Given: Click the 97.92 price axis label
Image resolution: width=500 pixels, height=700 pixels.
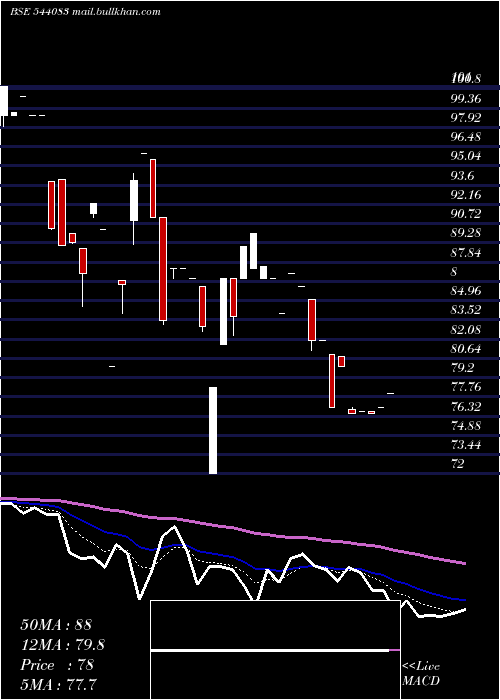Looking at the screenshot, I should click(x=466, y=118).
